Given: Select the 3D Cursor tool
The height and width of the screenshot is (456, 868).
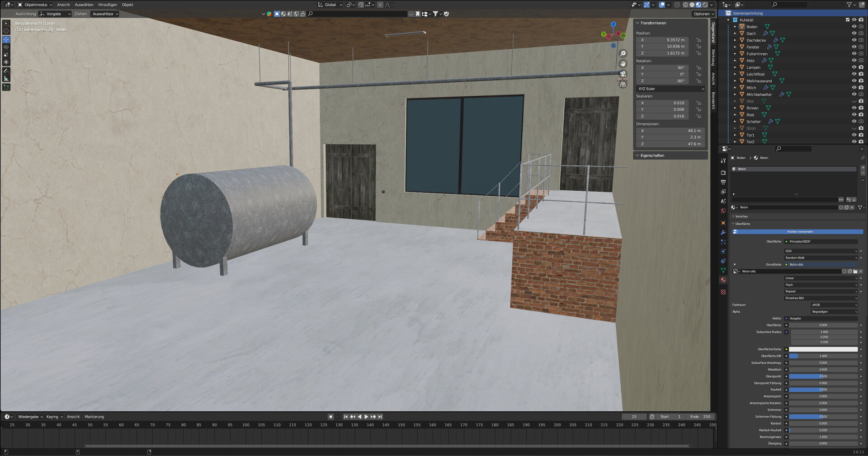Looking at the screenshot, I should [x=6, y=31].
